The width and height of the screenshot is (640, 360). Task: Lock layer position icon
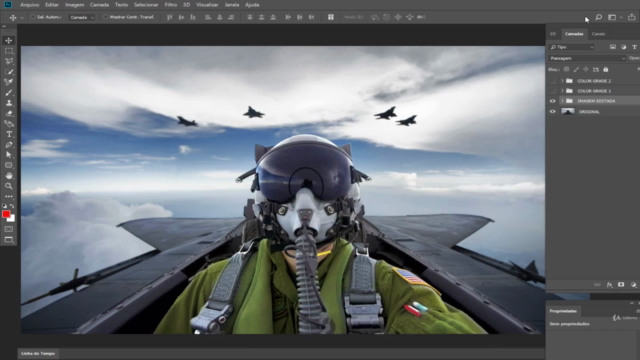point(586,69)
